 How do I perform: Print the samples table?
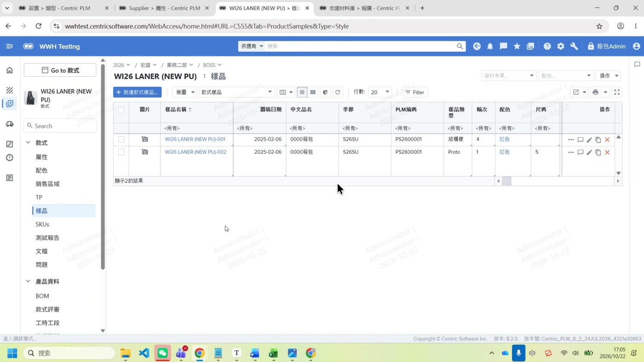[595, 92]
